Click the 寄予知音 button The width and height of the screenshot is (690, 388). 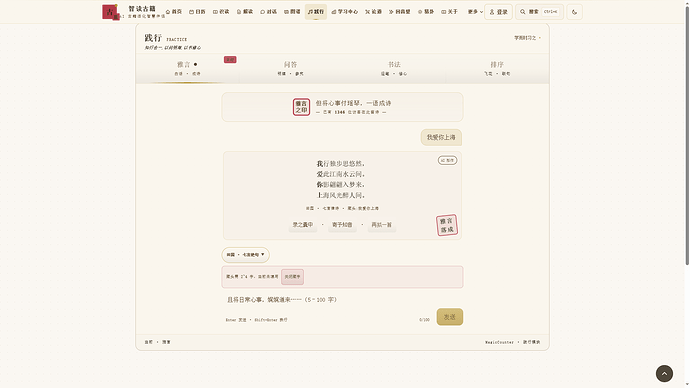click(x=342, y=225)
